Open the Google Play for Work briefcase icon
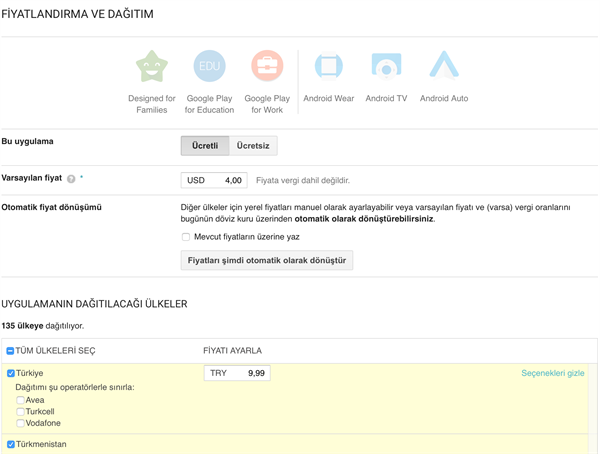Screen dimensions: 600x454 coord(267,67)
